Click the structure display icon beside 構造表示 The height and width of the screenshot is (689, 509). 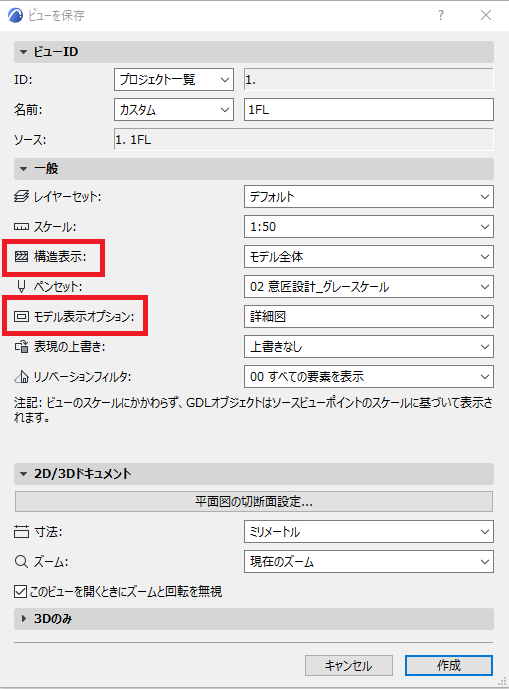[21, 257]
